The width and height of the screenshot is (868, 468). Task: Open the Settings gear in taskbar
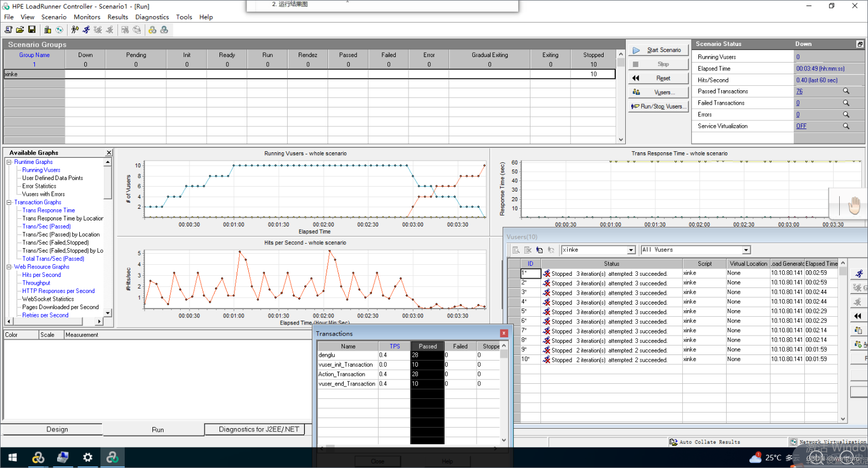[x=88, y=457]
